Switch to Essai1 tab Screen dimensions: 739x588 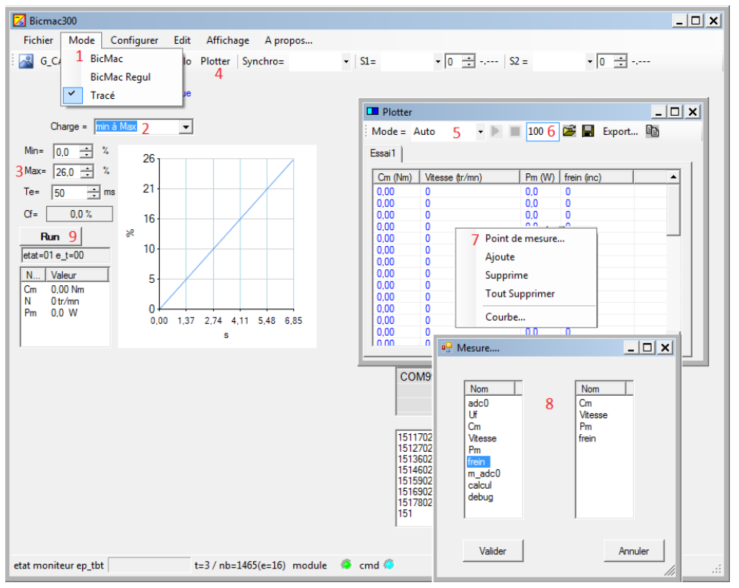click(383, 154)
